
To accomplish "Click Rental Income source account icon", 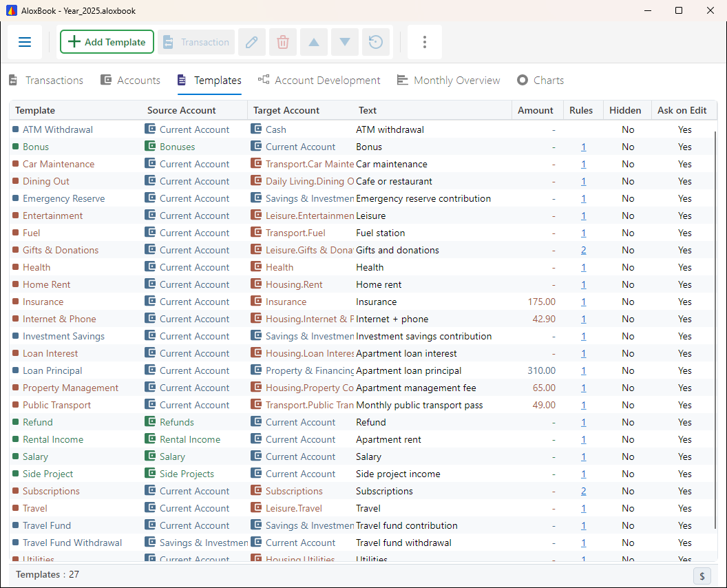I will [150, 439].
